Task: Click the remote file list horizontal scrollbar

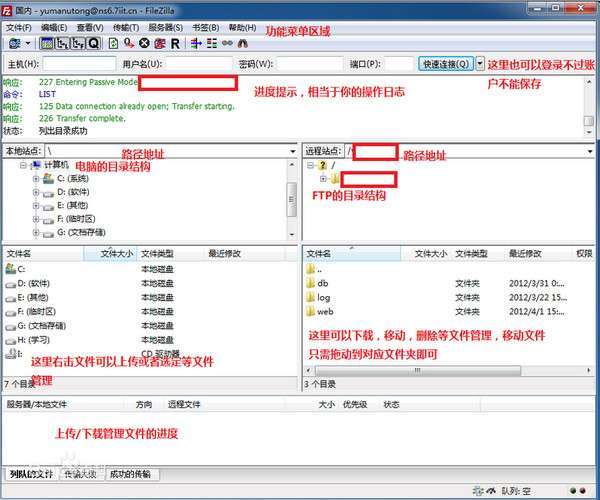Action: click(x=417, y=370)
